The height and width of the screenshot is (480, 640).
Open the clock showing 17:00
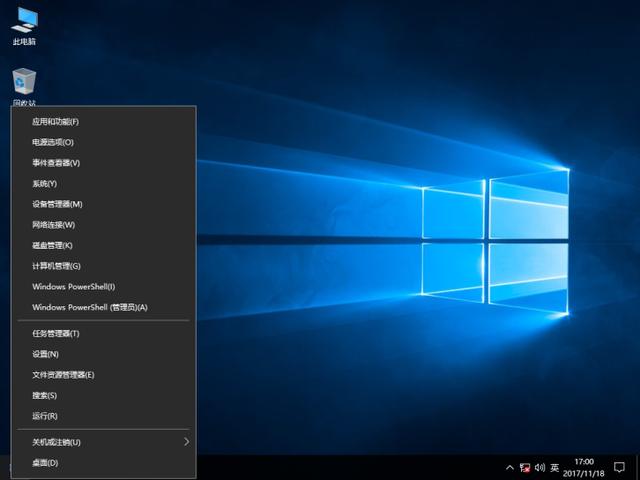[584, 467]
